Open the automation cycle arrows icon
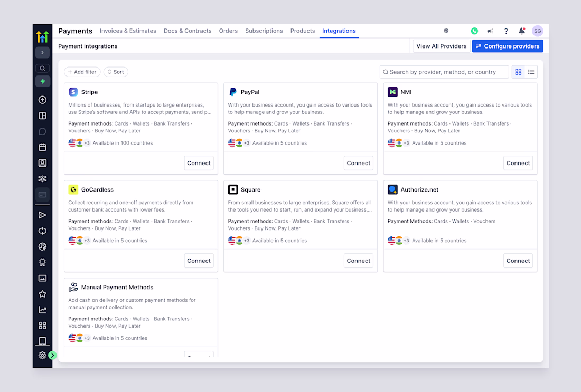Viewport: 581px width, 392px height. pos(42,231)
